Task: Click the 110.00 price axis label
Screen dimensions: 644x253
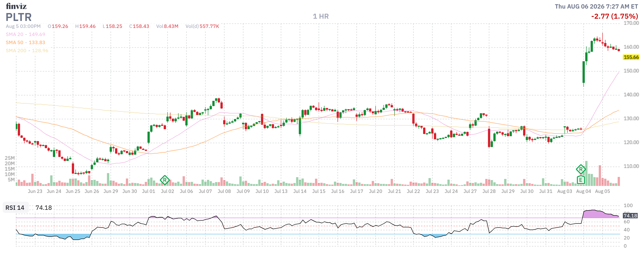Action: click(631, 166)
